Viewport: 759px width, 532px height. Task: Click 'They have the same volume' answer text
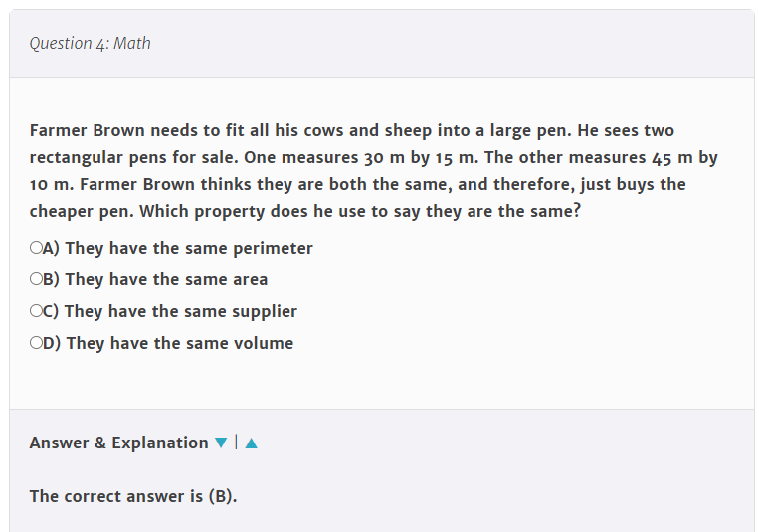[180, 343]
